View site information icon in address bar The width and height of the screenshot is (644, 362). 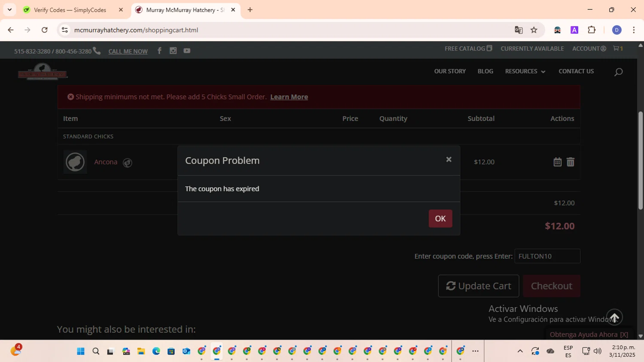(x=65, y=30)
